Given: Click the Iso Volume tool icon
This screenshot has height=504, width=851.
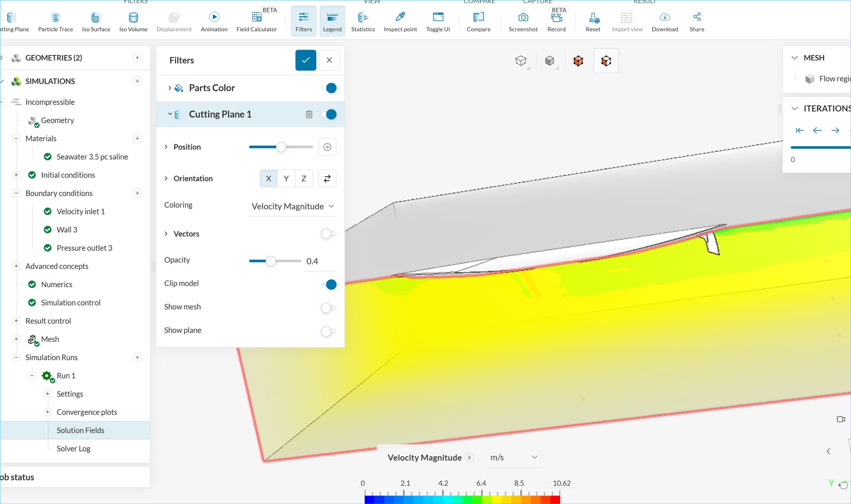Looking at the screenshot, I should point(133,18).
